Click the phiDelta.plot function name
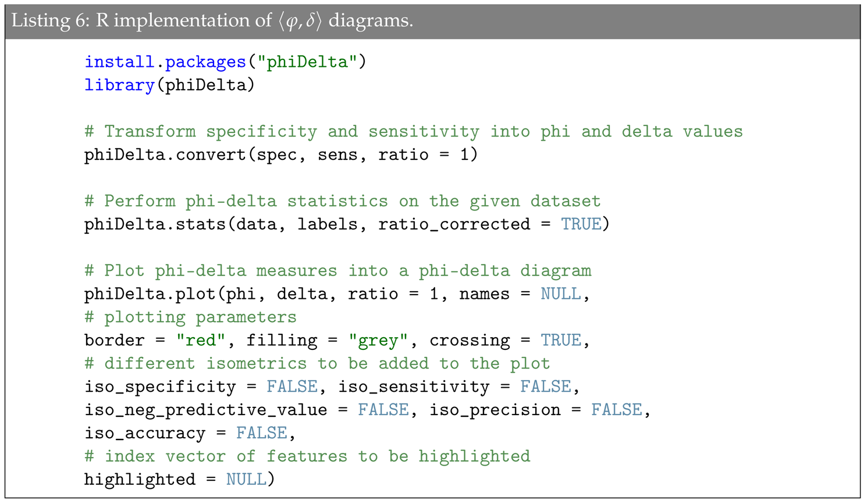 click(150, 294)
